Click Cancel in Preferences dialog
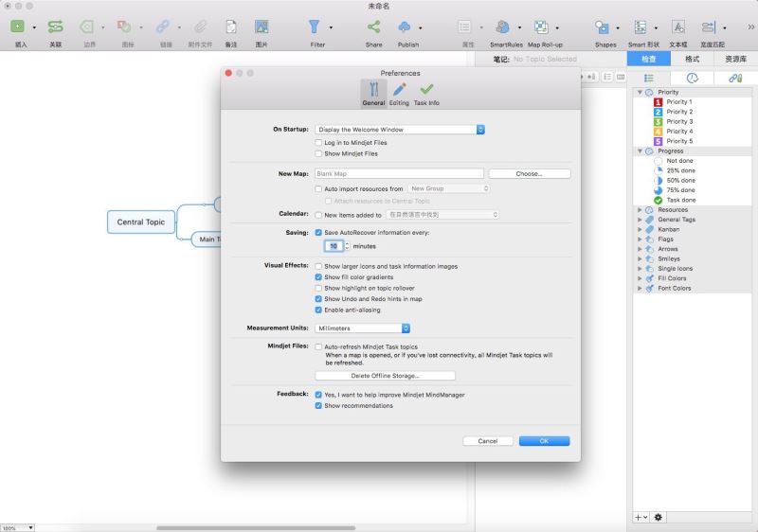Screen dimensions: 758x532 488,441
